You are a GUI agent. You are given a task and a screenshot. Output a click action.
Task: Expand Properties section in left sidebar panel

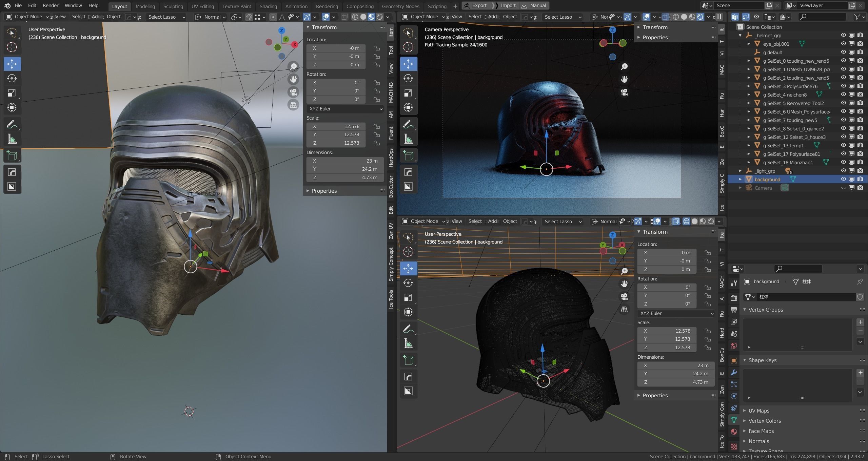[x=324, y=191]
